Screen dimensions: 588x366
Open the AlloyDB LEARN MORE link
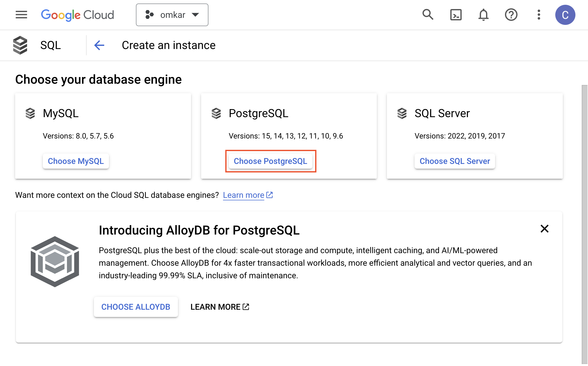tap(219, 307)
